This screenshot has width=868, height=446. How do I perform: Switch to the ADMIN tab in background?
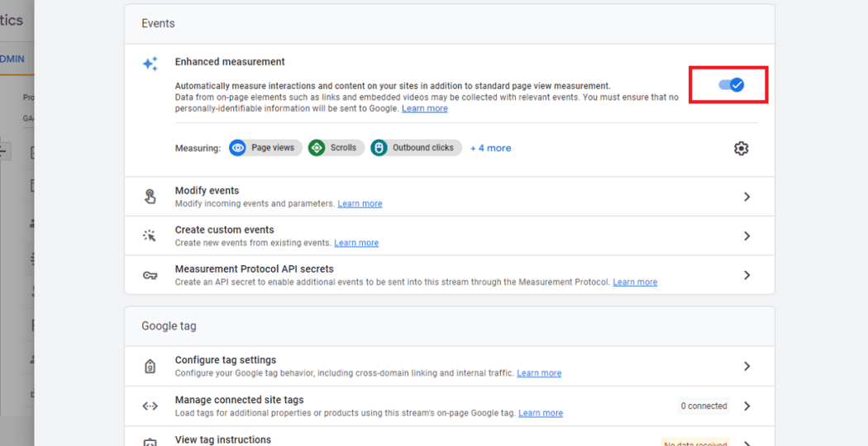click(x=12, y=59)
